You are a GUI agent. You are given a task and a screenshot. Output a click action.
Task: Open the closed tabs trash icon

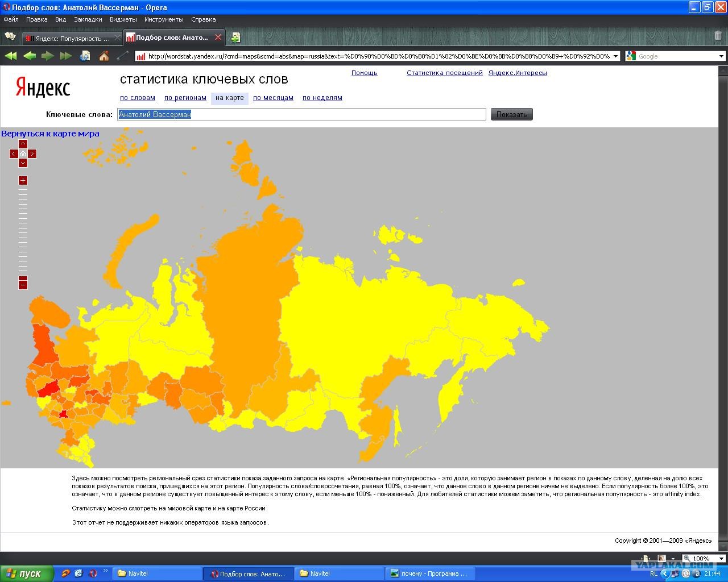pos(718,35)
